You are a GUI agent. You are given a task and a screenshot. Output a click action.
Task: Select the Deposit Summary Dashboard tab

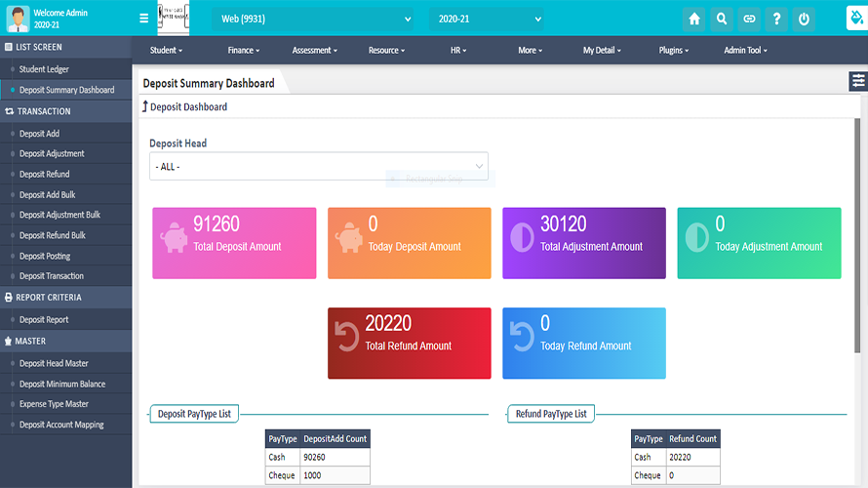[x=208, y=83]
